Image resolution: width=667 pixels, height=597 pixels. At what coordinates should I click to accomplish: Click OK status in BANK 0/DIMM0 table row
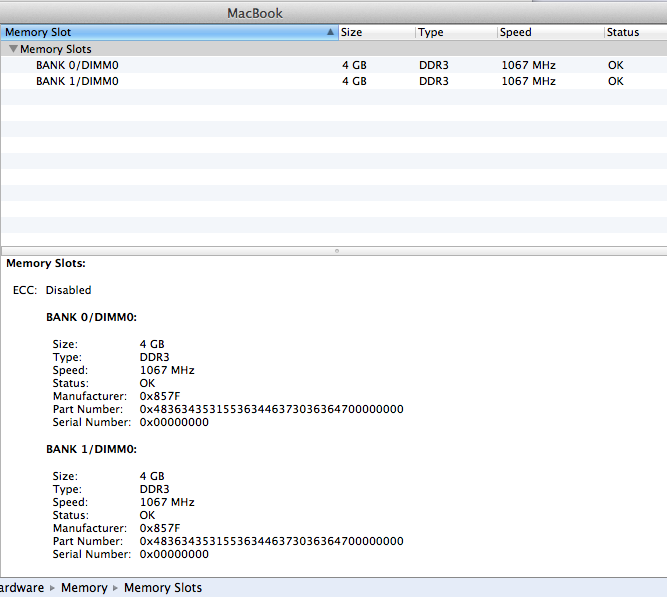[x=616, y=65]
